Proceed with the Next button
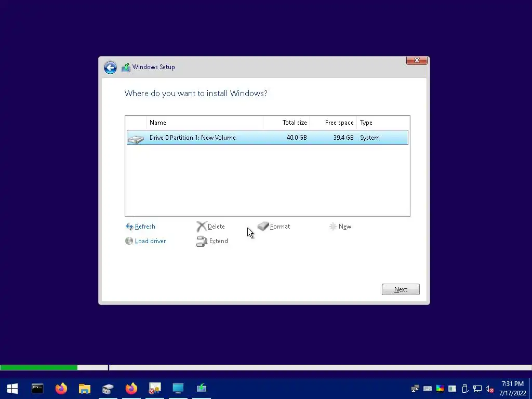The width and height of the screenshot is (532, 399). (x=401, y=289)
